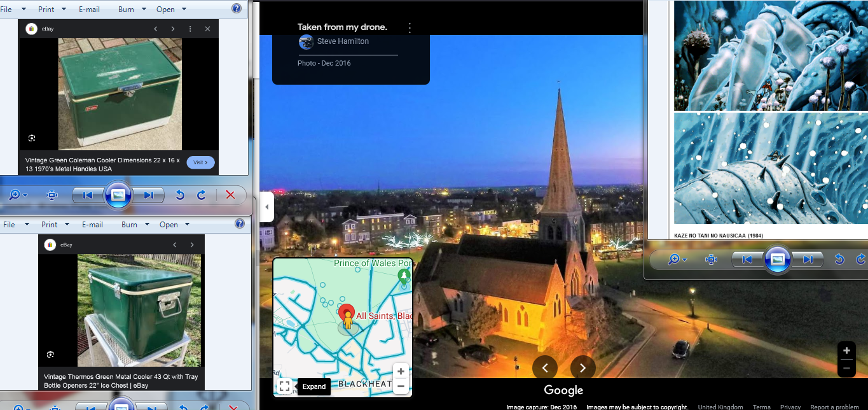Open Burn menu in Coleman cooler viewer
Screen dimensions: 868x410
pyautogui.click(x=132, y=10)
